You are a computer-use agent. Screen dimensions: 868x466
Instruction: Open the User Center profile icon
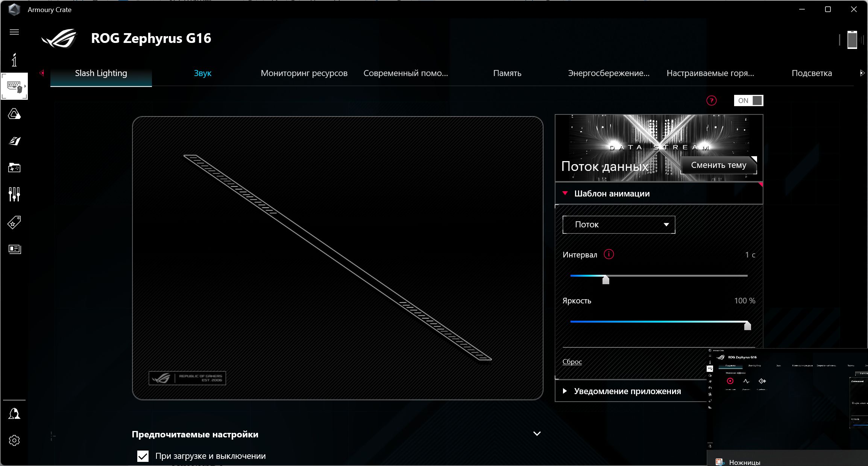point(14,413)
